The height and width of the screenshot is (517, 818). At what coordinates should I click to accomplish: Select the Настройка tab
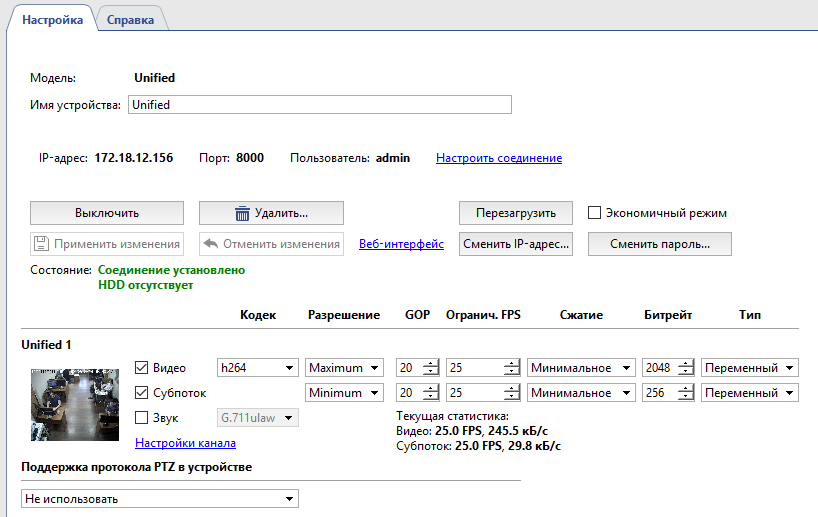pyautogui.click(x=52, y=19)
